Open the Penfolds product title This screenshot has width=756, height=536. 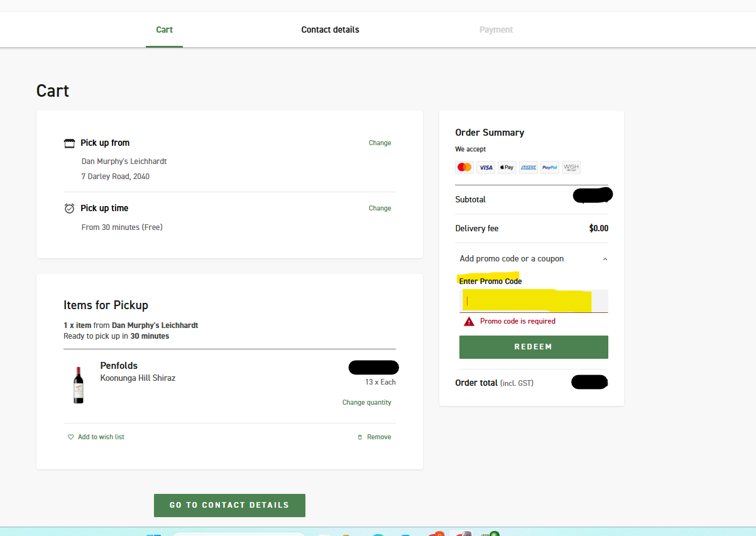pyautogui.click(x=119, y=366)
